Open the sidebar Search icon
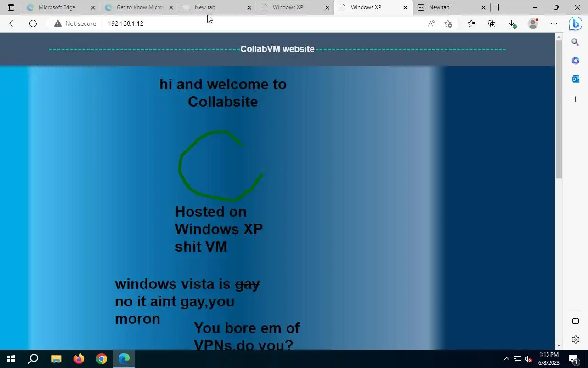The image size is (588, 368). [x=575, y=42]
